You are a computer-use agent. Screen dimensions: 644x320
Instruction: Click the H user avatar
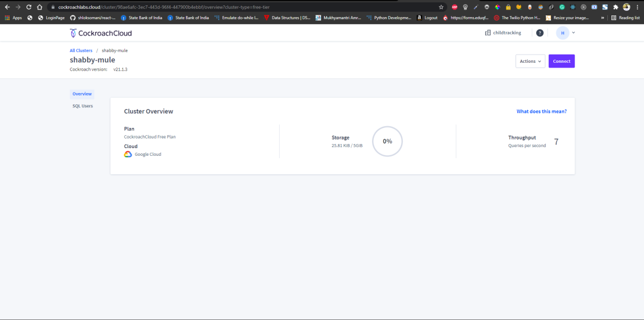coord(562,33)
